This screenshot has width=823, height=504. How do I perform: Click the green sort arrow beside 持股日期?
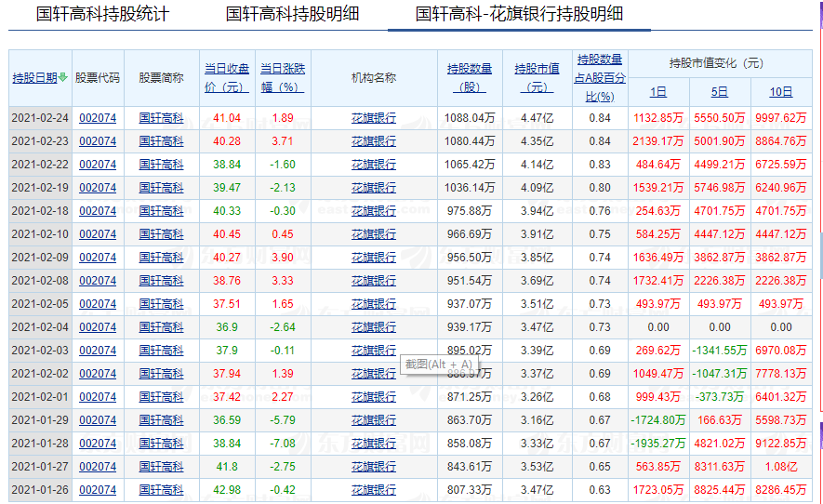(63, 78)
